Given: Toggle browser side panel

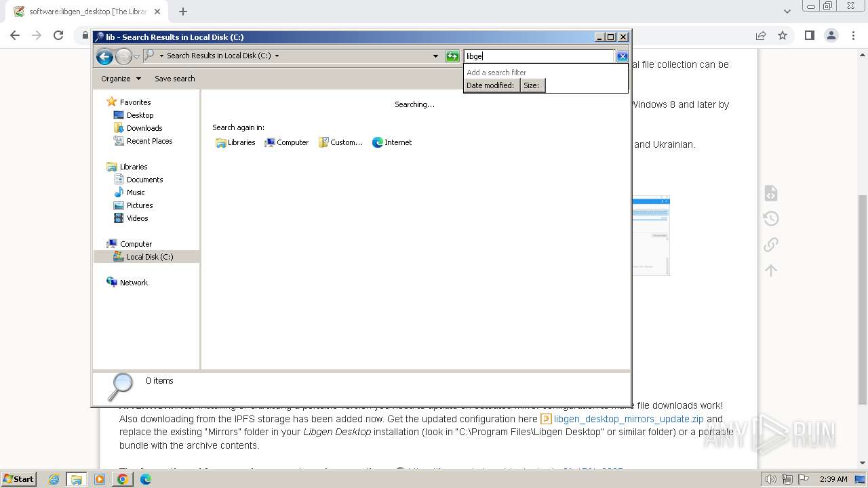Looking at the screenshot, I should coord(809,35).
